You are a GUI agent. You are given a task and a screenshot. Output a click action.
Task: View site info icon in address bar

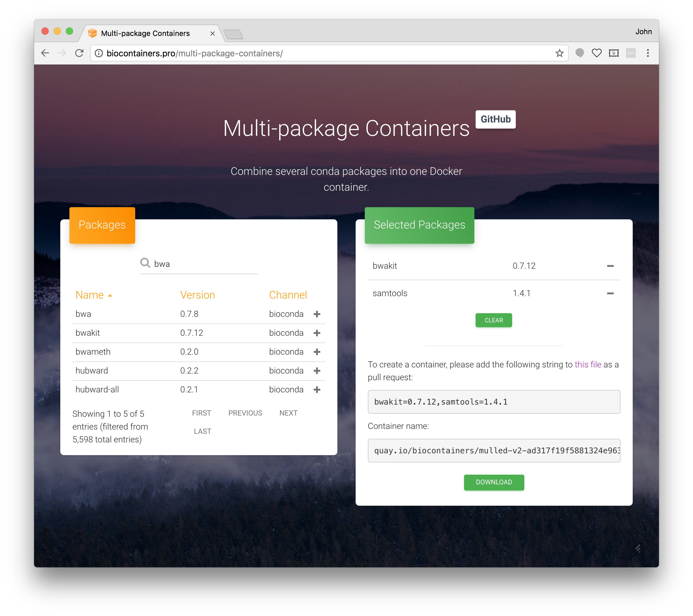(99, 53)
